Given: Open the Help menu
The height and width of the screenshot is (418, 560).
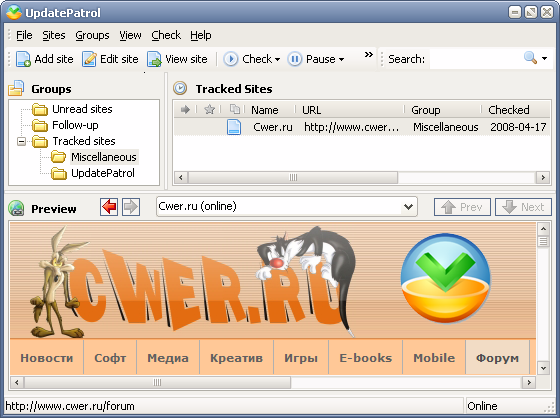Looking at the screenshot, I should tap(200, 35).
